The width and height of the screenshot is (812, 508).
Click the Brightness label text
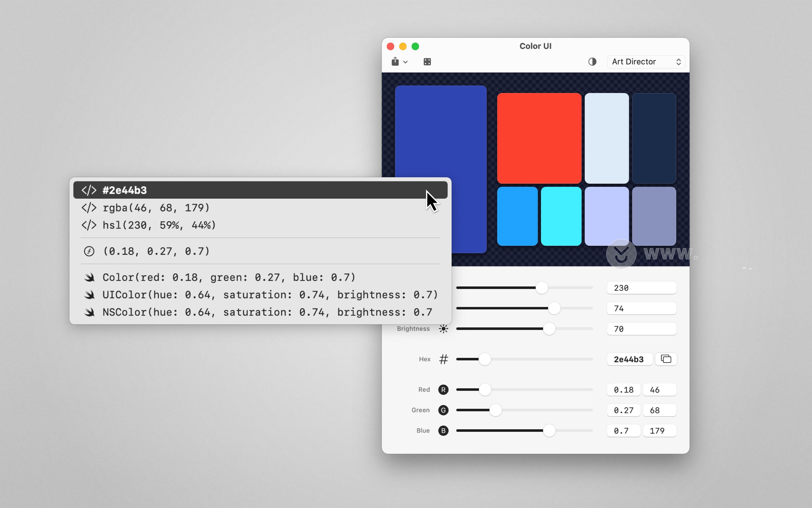point(413,329)
